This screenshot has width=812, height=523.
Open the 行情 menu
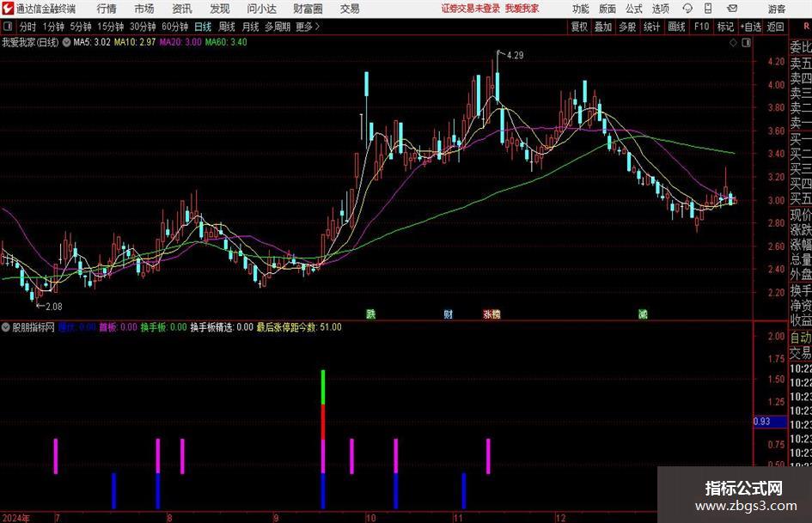(x=107, y=9)
